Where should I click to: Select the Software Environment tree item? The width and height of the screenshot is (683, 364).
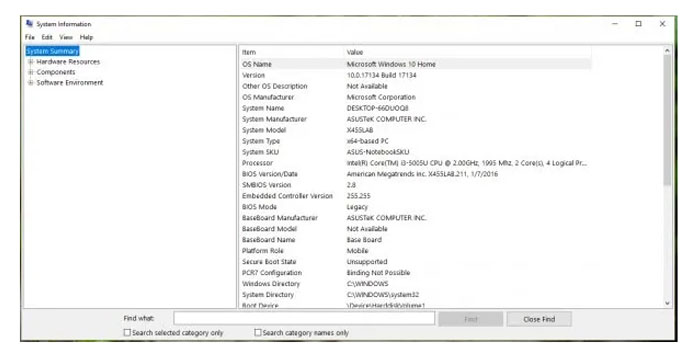[70, 83]
